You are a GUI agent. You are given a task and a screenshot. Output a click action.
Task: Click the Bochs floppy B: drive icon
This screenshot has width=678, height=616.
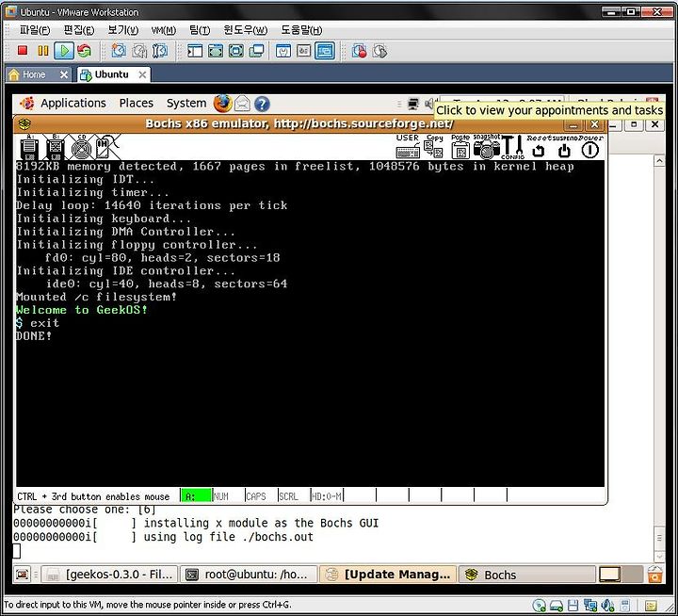pos(56,147)
